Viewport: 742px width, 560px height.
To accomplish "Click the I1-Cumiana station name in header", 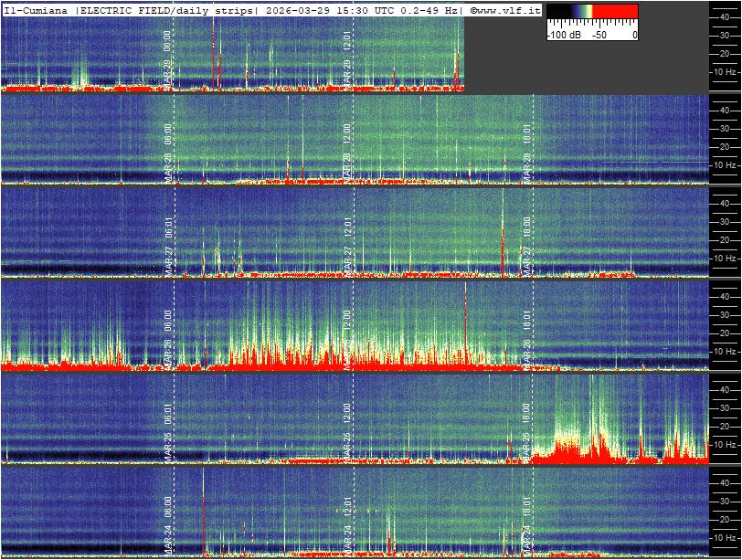I will 37,10.
